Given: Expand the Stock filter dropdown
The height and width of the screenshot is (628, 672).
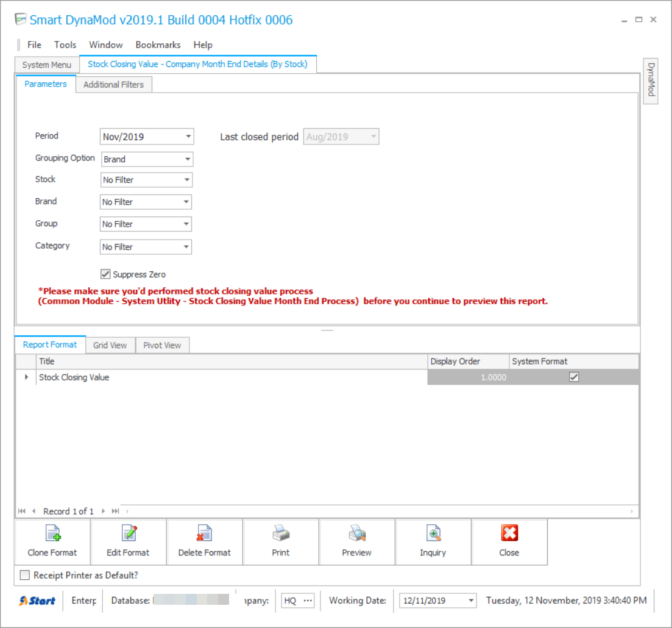Looking at the screenshot, I should (187, 180).
